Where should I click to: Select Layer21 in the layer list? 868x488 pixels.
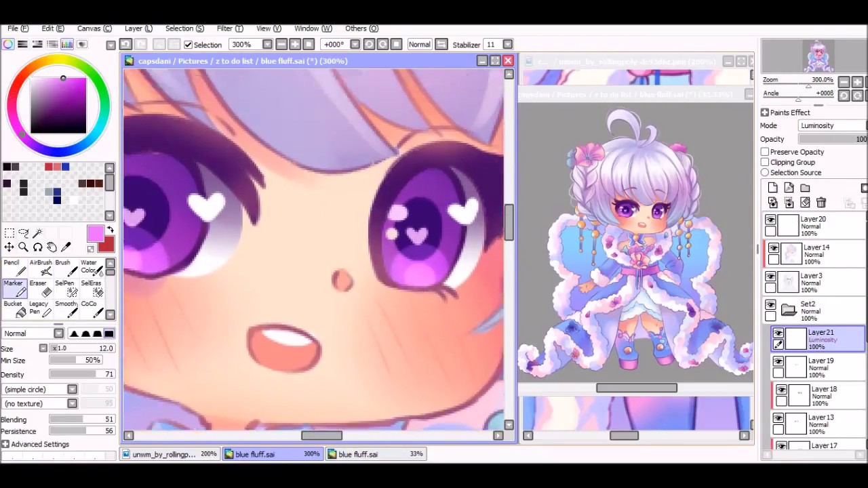(x=818, y=339)
